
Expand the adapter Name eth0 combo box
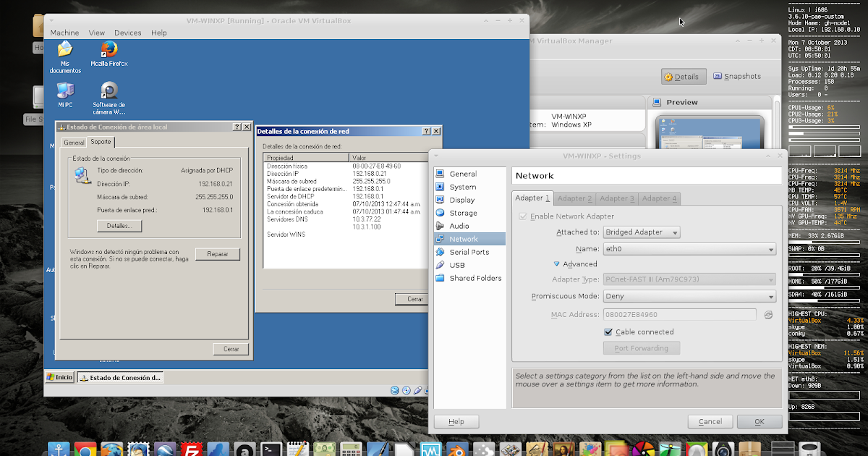[689, 249]
